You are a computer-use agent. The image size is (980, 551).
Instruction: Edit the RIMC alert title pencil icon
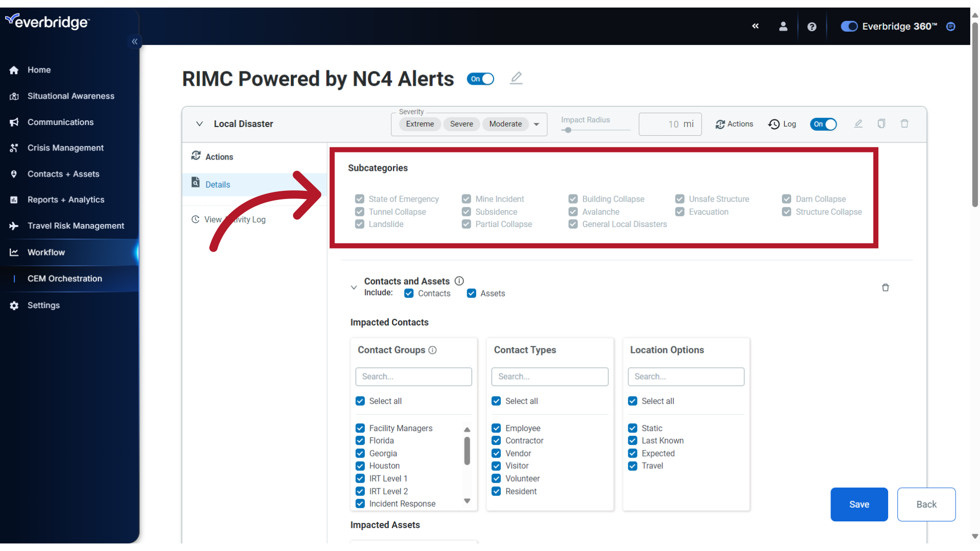click(516, 78)
